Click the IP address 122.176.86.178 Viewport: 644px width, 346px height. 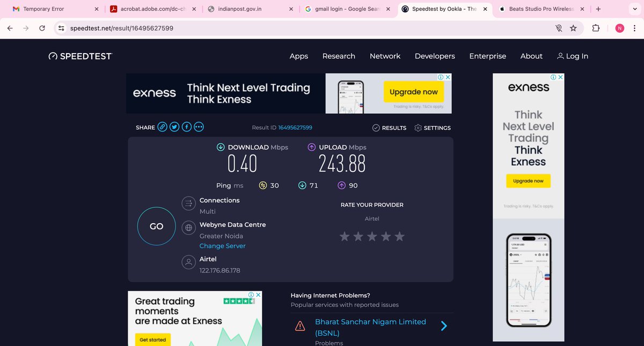pyautogui.click(x=219, y=270)
